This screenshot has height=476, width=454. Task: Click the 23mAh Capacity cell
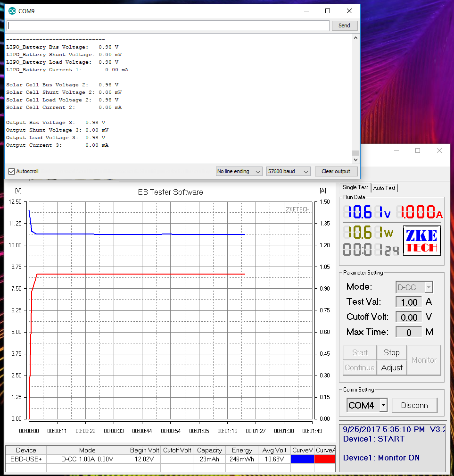210,459
